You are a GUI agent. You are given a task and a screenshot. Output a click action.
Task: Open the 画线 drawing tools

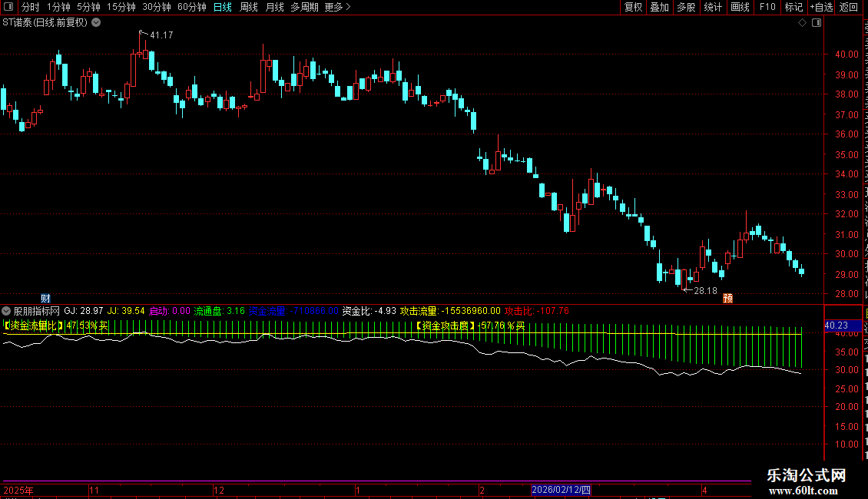(x=740, y=7)
